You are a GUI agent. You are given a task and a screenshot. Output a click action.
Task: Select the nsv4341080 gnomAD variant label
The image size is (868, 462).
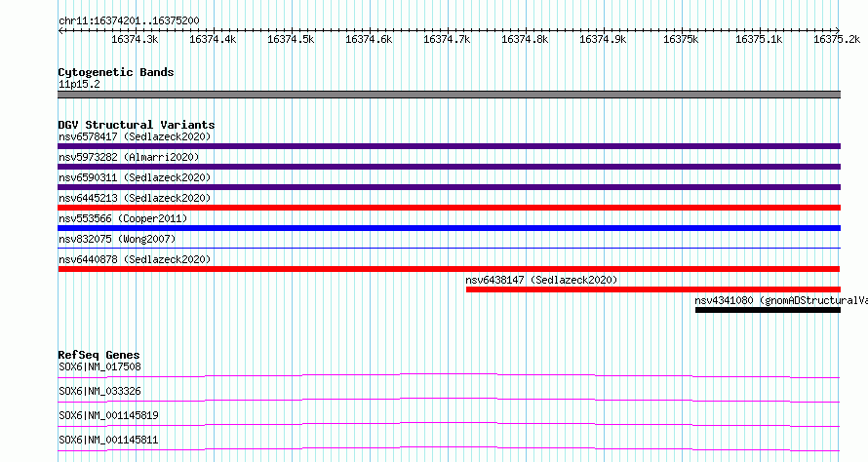click(x=781, y=300)
